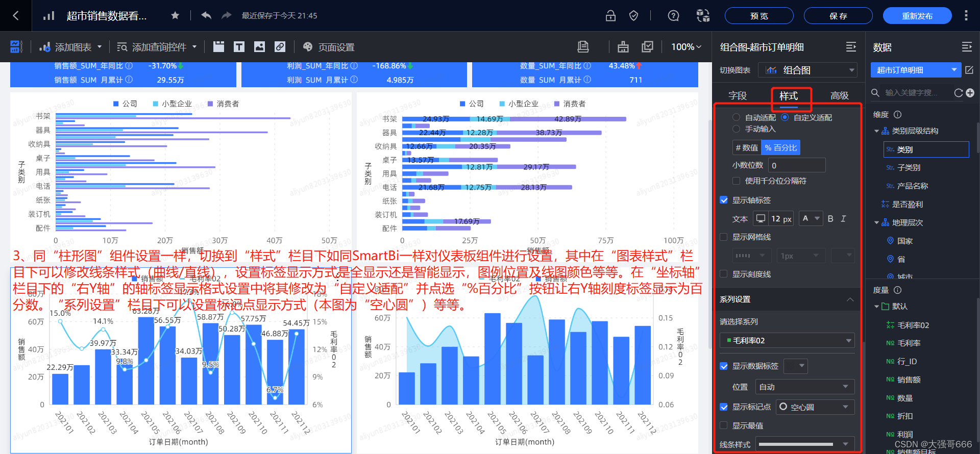
Task: Collapse the 默认 measure folder
Action: pyautogui.click(x=876, y=307)
